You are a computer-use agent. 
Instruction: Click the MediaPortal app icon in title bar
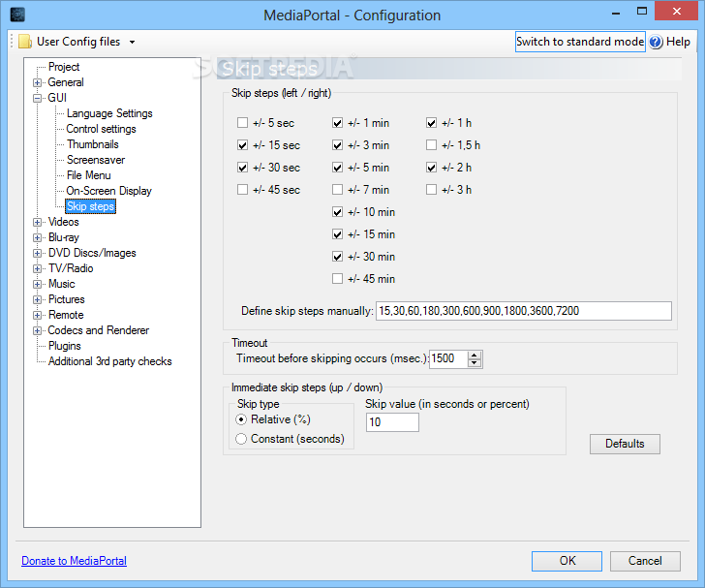[17, 15]
